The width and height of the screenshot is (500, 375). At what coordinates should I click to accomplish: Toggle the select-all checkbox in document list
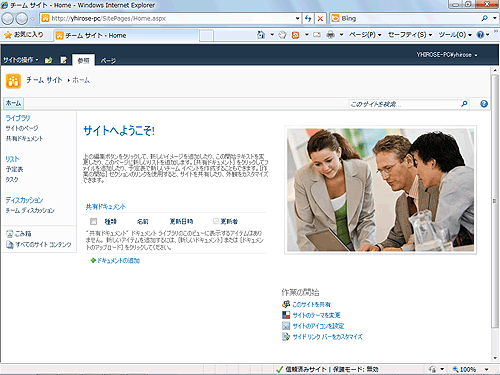93,221
